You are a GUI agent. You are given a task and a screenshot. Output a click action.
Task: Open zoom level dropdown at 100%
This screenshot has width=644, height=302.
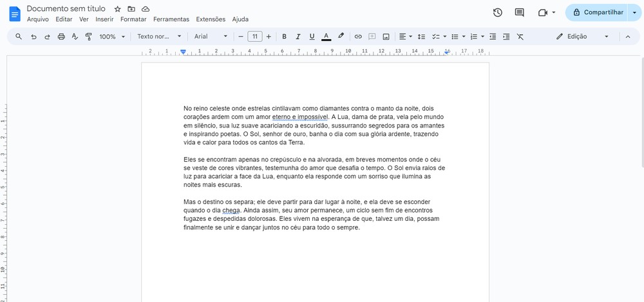point(112,37)
